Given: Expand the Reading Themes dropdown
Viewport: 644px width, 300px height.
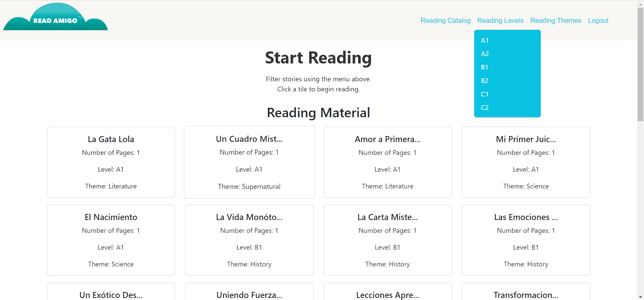Looking at the screenshot, I should (555, 20).
